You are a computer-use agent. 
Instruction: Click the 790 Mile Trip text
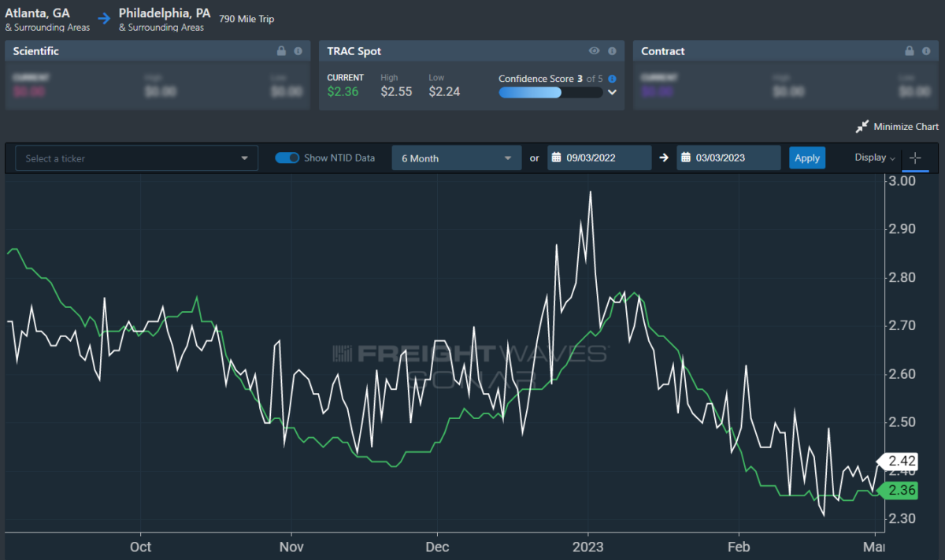click(x=246, y=19)
